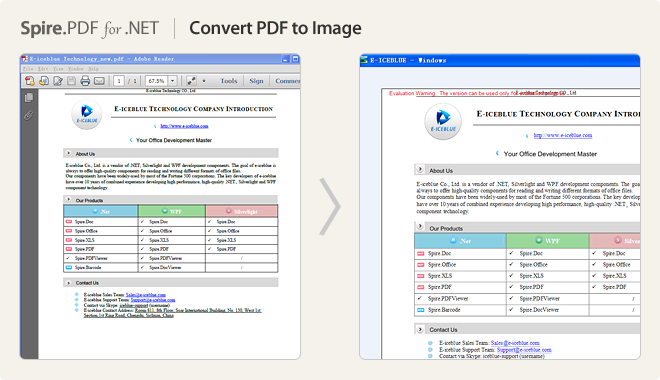Click Support@e-iceblue.com link in Windows viewer
The image size is (660, 380).
pos(524,350)
